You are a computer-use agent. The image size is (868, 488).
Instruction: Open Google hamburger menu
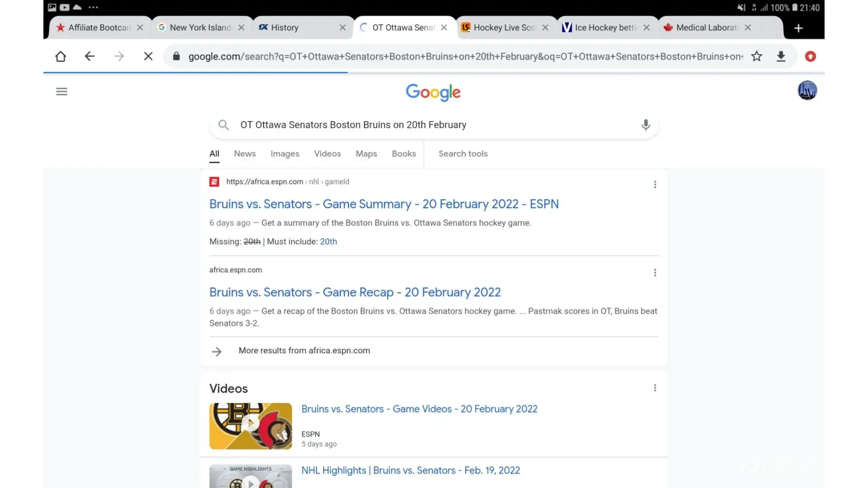pos(62,91)
